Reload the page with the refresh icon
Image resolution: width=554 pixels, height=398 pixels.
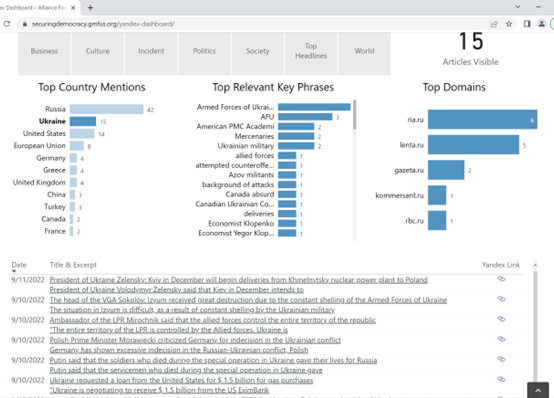pos(7,24)
